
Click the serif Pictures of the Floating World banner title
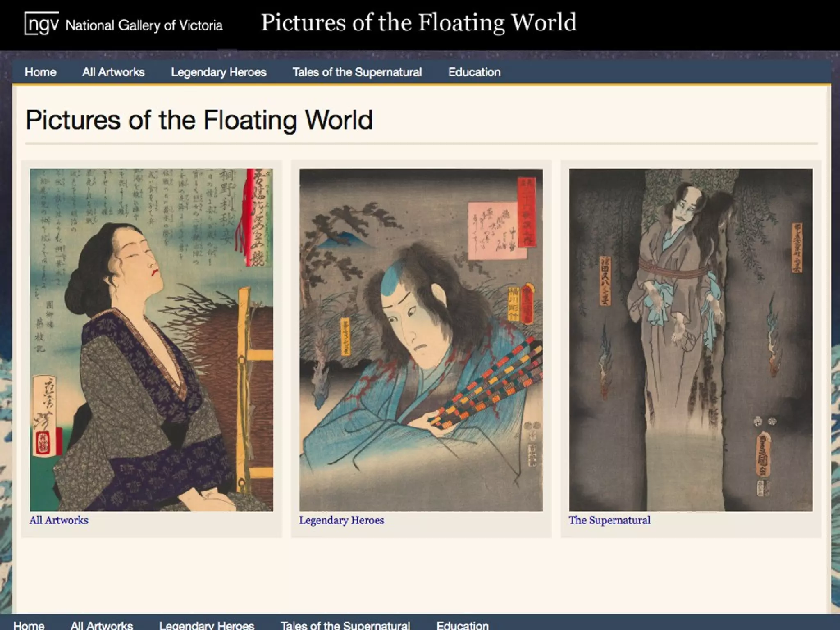pos(419,23)
